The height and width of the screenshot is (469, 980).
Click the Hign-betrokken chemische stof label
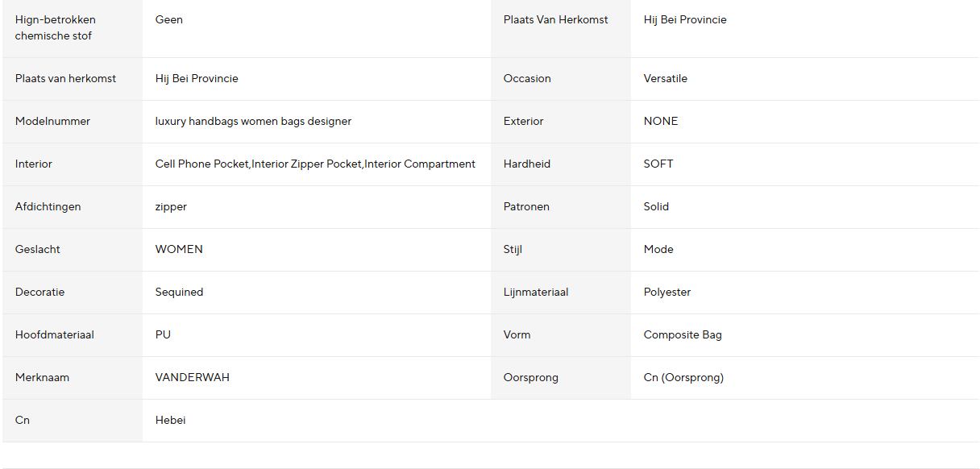(55, 28)
